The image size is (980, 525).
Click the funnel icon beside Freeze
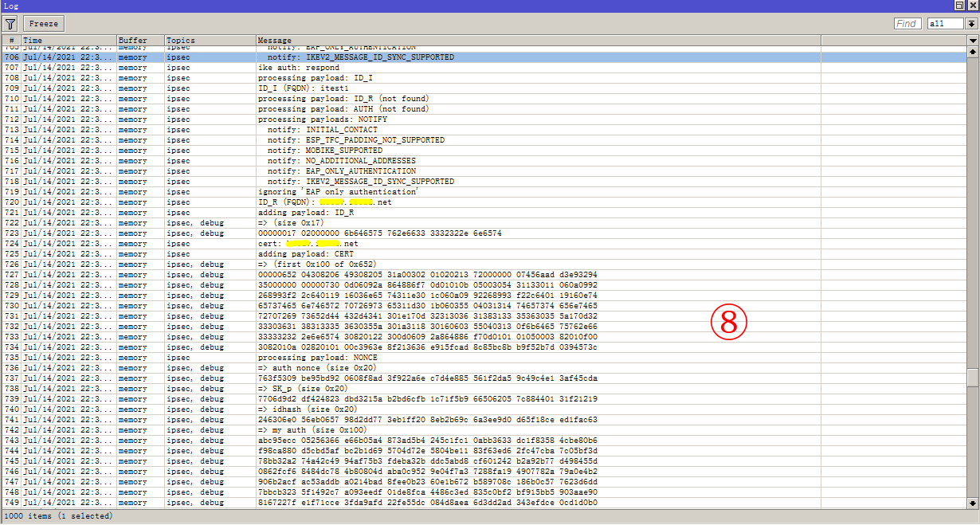pyautogui.click(x=10, y=23)
